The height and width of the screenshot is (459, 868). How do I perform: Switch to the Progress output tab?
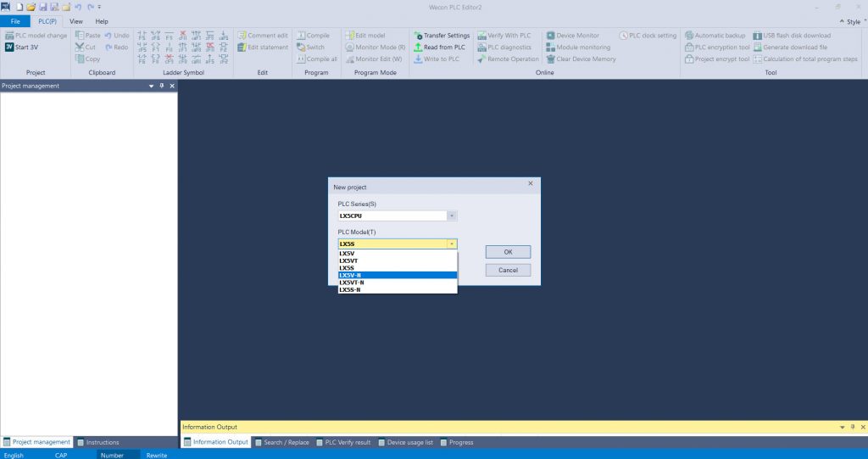coord(457,442)
